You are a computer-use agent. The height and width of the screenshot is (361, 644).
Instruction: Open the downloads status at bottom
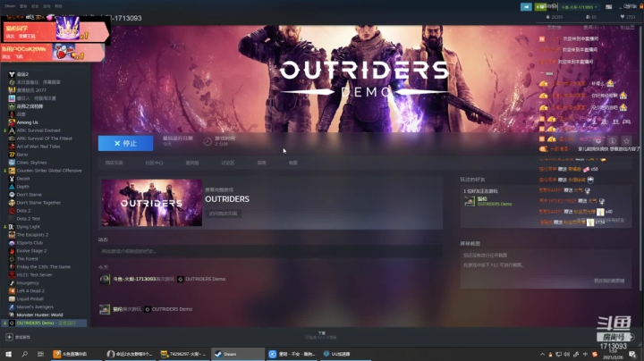click(x=322, y=335)
